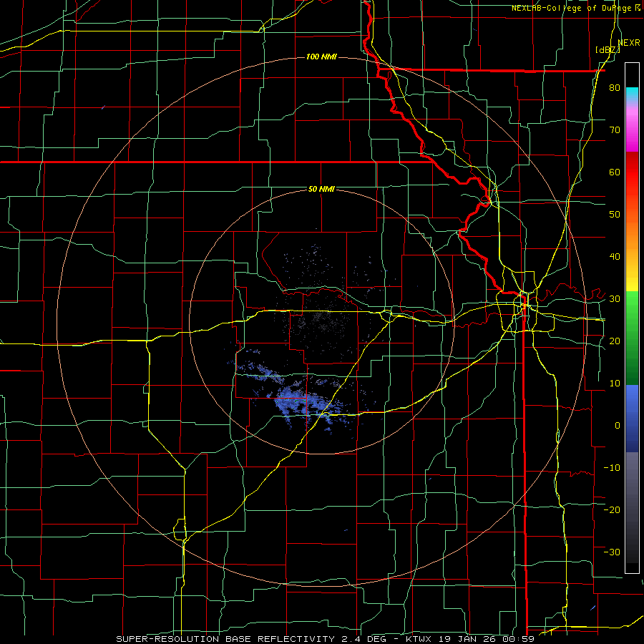The image size is (644, 644).
Task: Click the 50 NMI range ring label
Action: point(321,190)
